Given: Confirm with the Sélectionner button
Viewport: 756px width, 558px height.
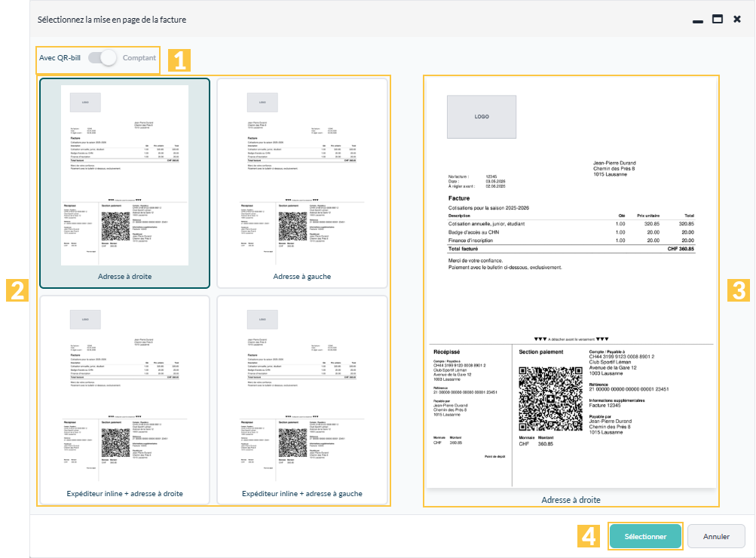Looking at the screenshot, I should coord(645,536).
